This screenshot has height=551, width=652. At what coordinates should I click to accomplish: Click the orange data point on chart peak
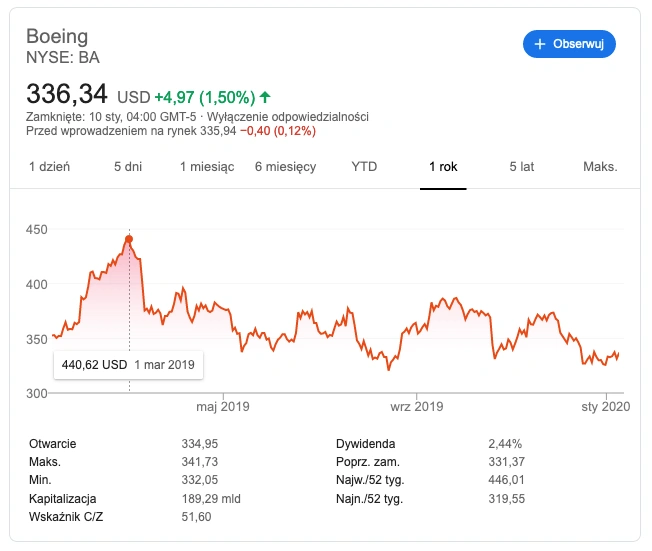click(x=129, y=239)
